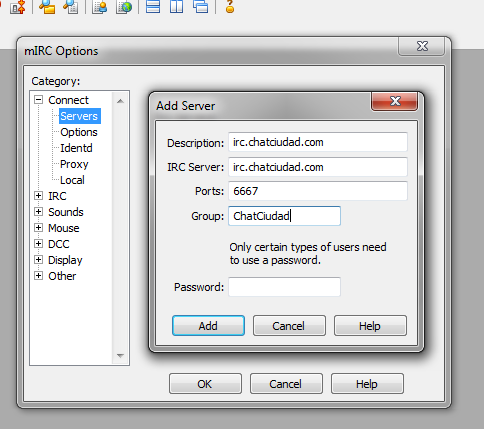Select Options under Connect

click(x=79, y=132)
